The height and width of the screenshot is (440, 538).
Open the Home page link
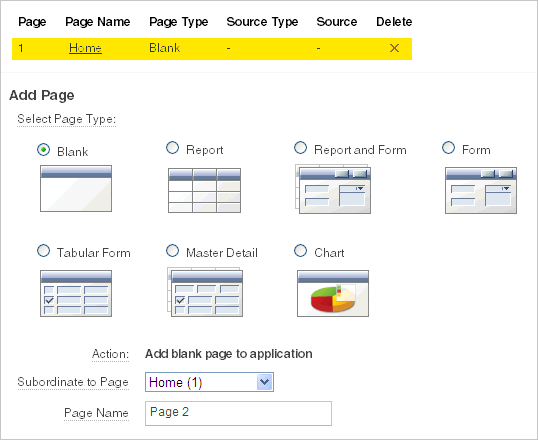coord(85,48)
